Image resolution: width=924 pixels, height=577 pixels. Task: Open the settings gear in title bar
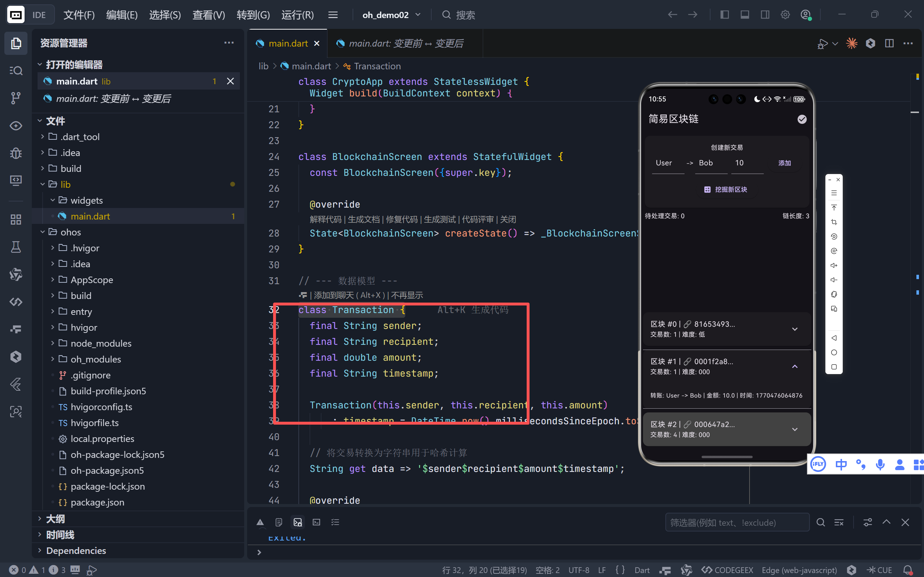(x=785, y=15)
